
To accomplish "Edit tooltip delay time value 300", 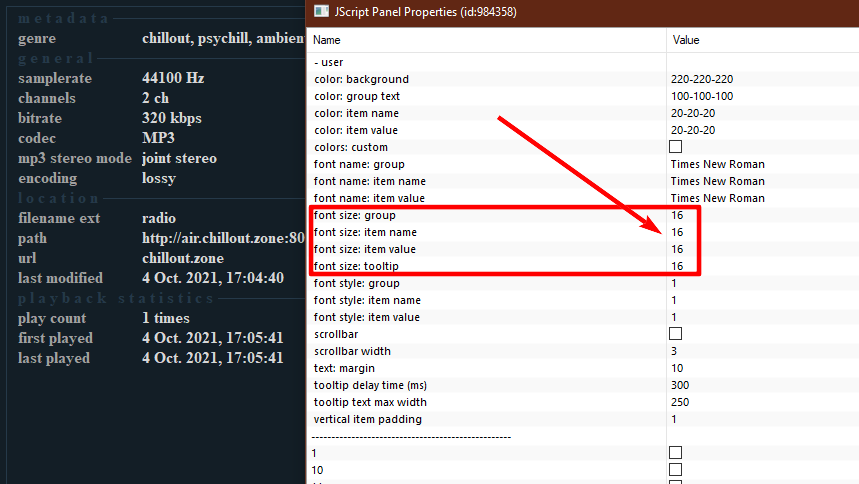I will pos(680,385).
